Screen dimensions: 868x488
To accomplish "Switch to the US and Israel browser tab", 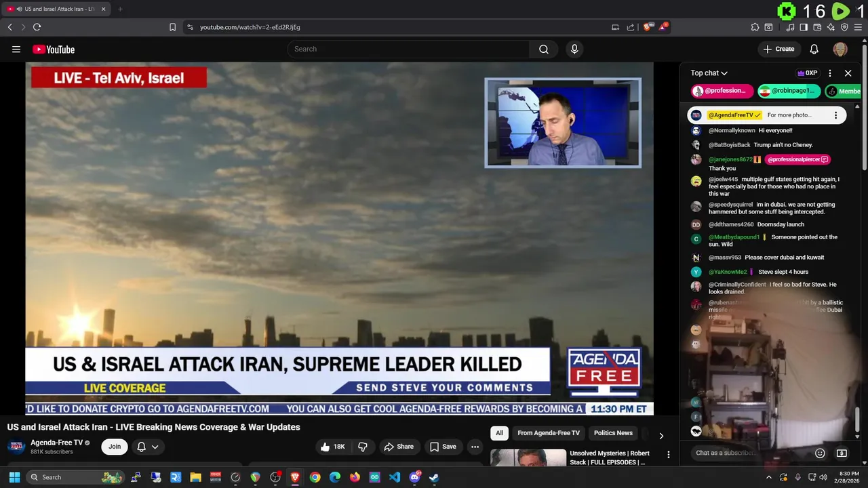I will click(58, 9).
